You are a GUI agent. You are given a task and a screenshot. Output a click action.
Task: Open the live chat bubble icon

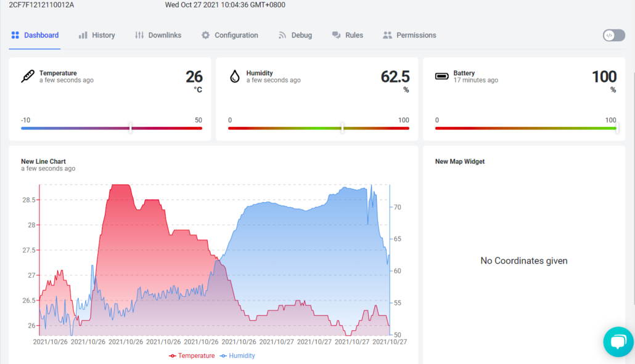[x=618, y=342]
